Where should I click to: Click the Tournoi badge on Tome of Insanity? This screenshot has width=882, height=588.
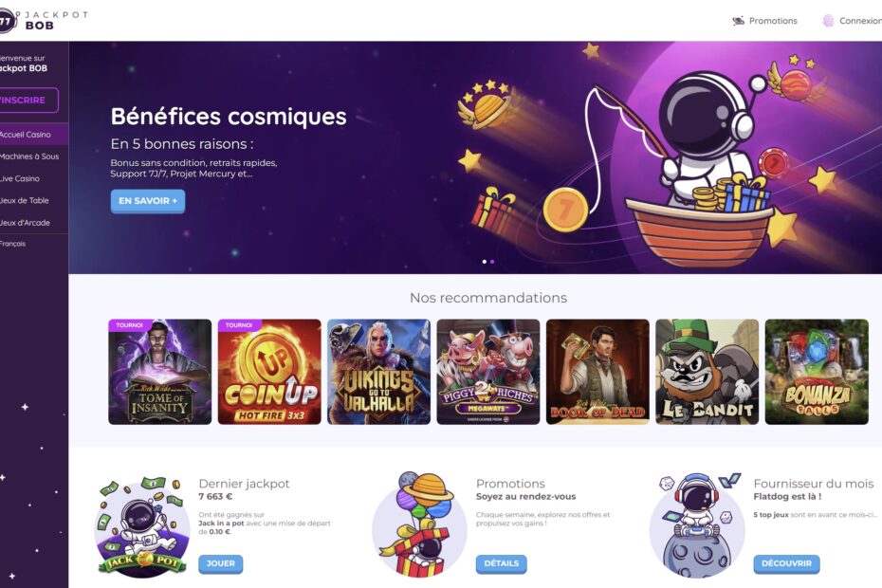[129, 325]
